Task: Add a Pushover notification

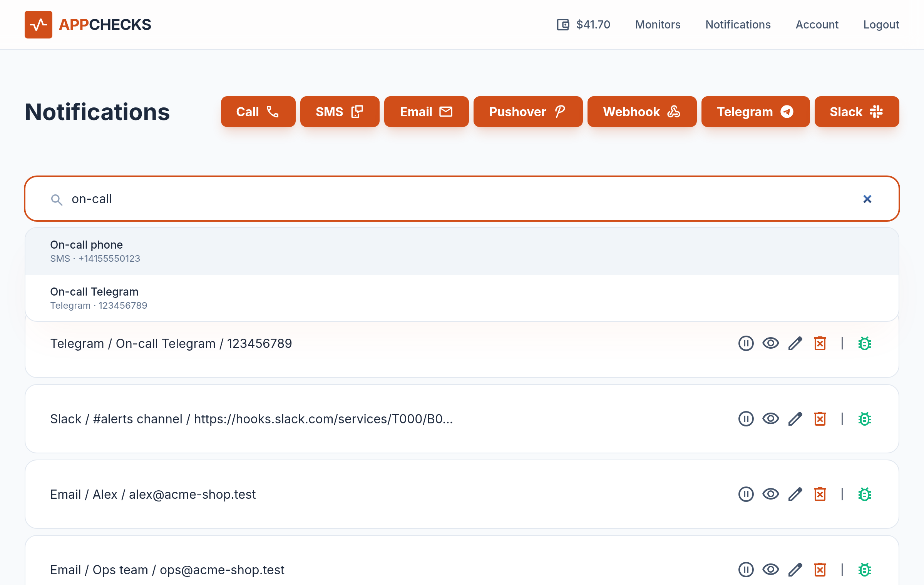Action: pyautogui.click(x=528, y=112)
